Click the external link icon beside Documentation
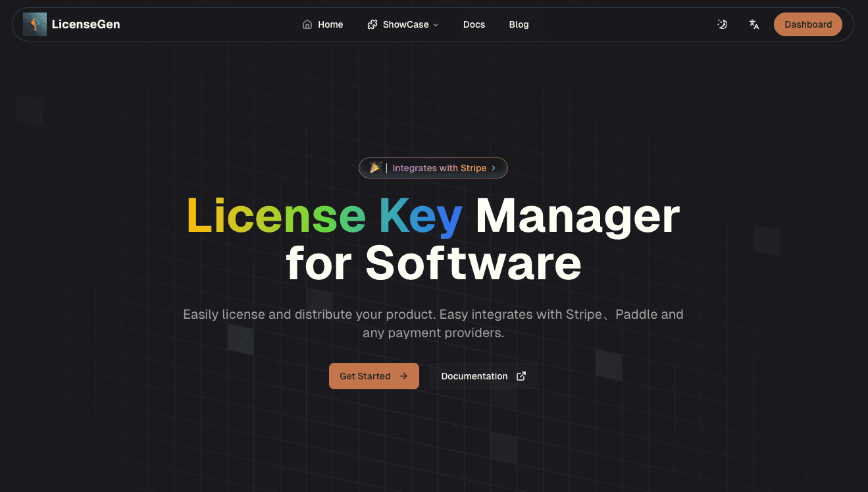 click(x=521, y=376)
